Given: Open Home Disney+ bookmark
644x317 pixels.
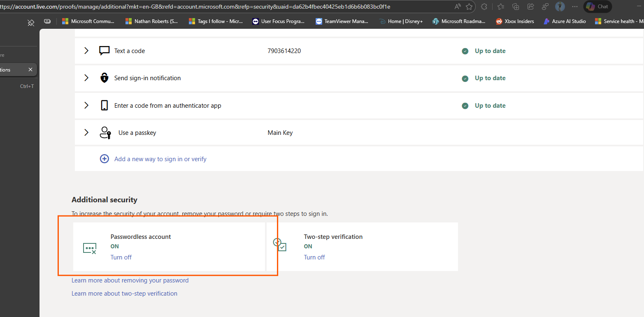Looking at the screenshot, I should pos(401,21).
